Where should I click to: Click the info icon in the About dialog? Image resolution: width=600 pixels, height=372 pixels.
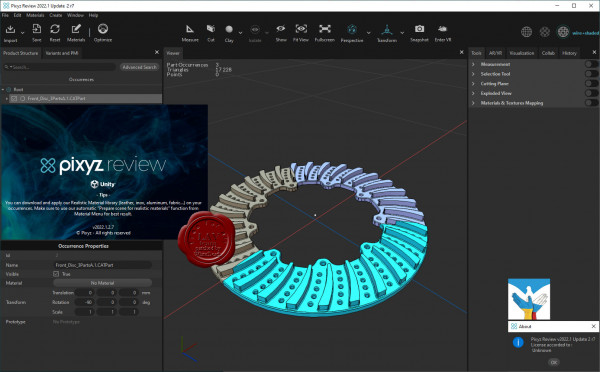click(518, 342)
